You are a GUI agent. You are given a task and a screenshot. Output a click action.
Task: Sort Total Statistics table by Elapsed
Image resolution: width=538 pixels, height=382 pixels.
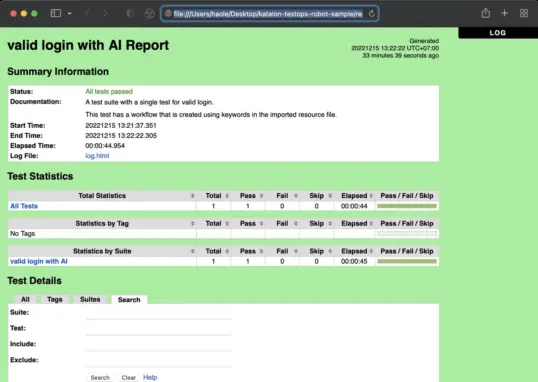pyautogui.click(x=354, y=196)
